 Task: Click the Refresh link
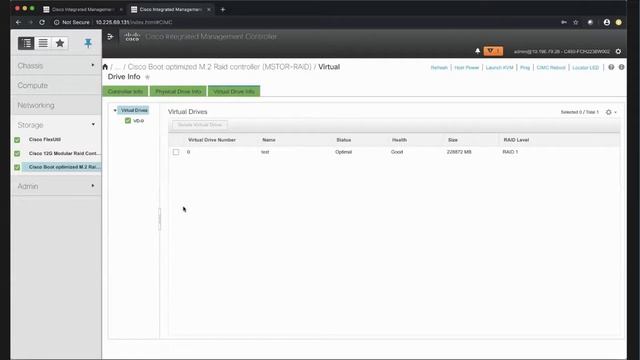(x=439, y=68)
